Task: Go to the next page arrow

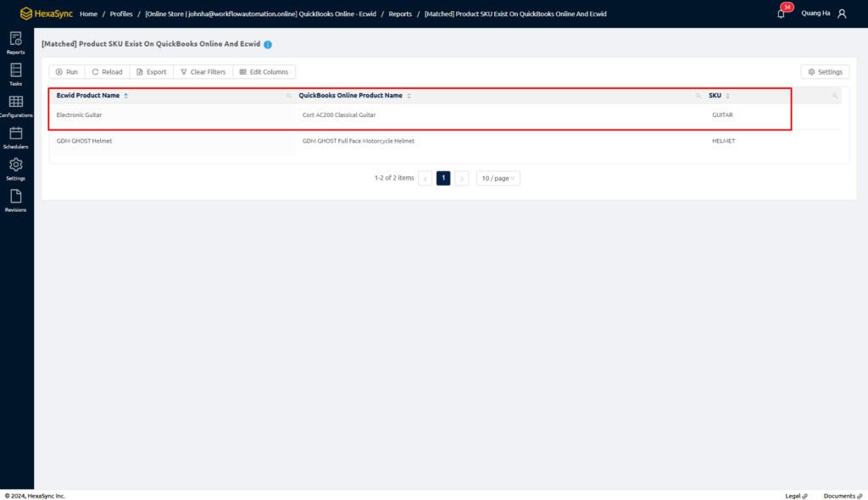Action: [x=462, y=178]
